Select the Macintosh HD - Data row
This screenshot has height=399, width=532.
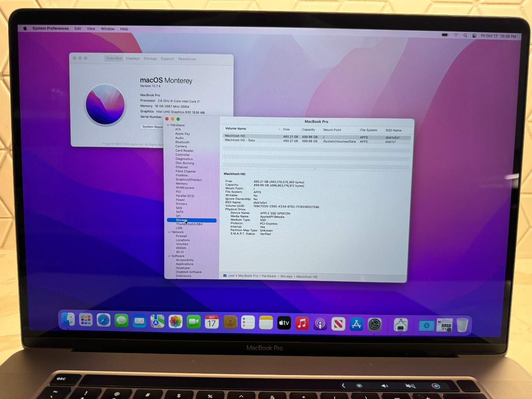[x=317, y=141]
